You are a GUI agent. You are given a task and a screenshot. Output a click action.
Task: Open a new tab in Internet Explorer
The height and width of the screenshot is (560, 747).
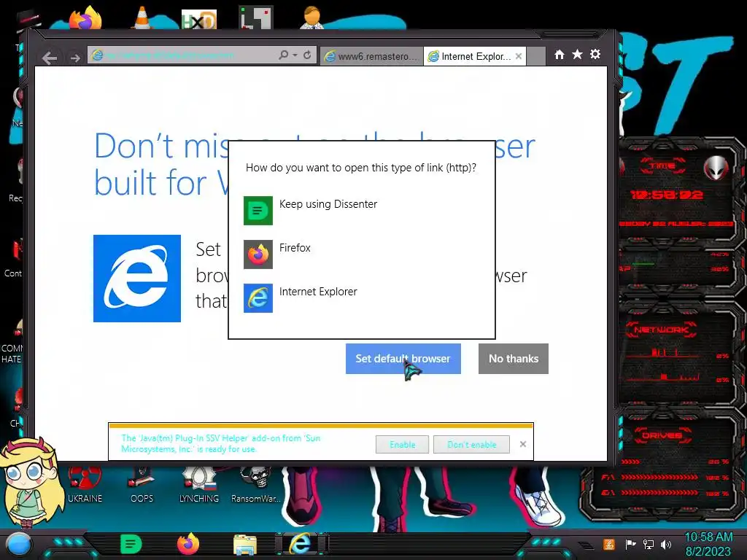pos(536,56)
